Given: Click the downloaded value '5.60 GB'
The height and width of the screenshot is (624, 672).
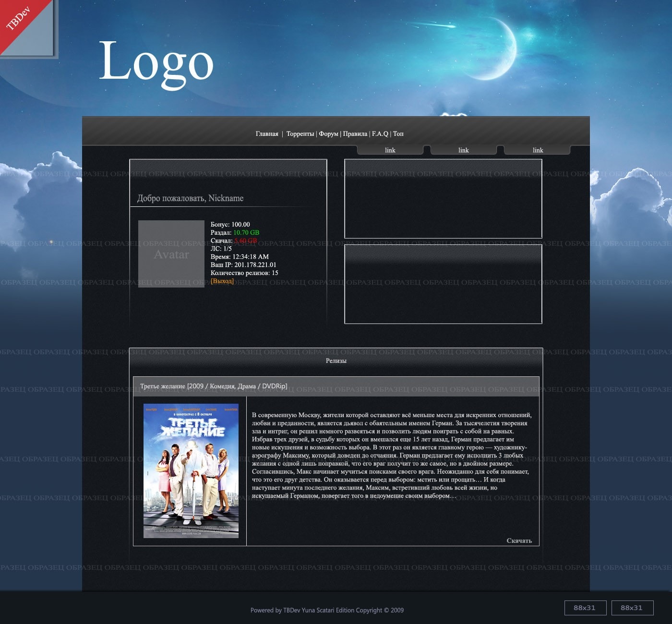Looking at the screenshot, I should (x=246, y=240).
